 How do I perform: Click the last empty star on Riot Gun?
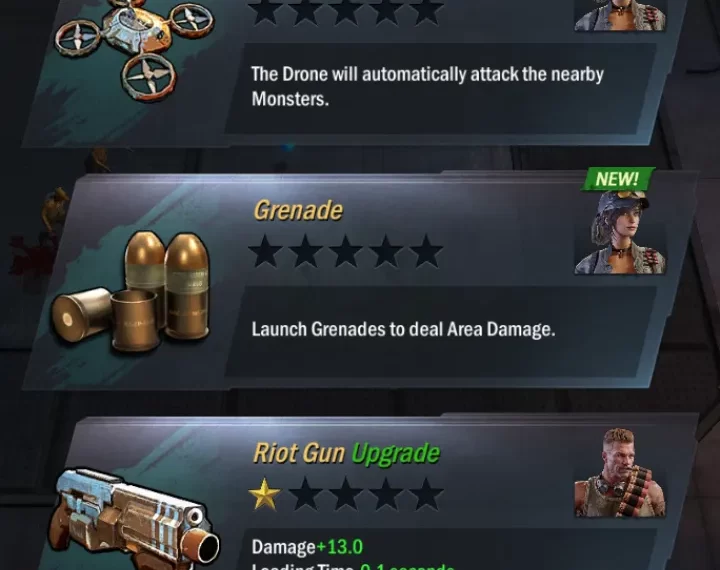point(426,494)
